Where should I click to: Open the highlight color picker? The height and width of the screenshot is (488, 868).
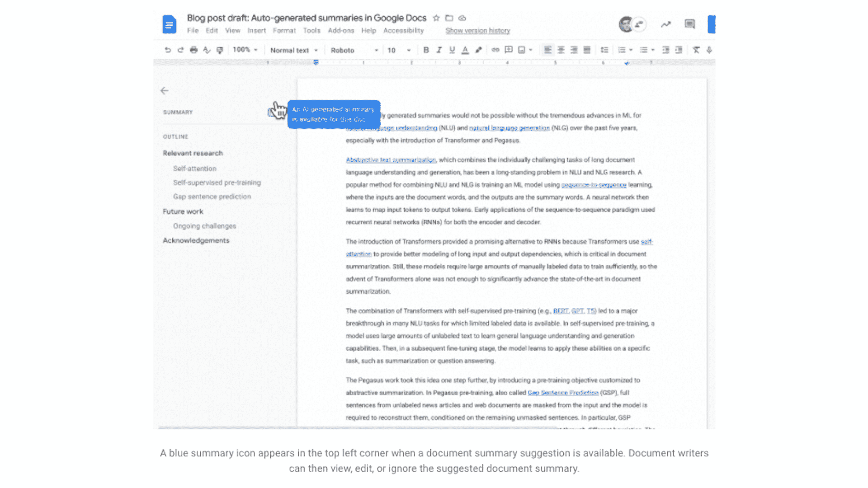pyautogui.click(x=478, y=50)
